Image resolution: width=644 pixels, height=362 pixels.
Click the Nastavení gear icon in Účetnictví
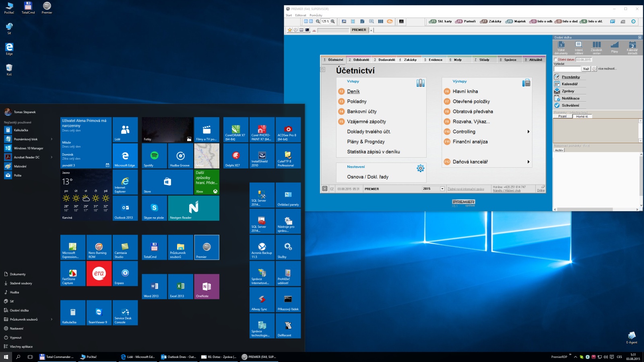pyautogui.click(x=421, y=168)
